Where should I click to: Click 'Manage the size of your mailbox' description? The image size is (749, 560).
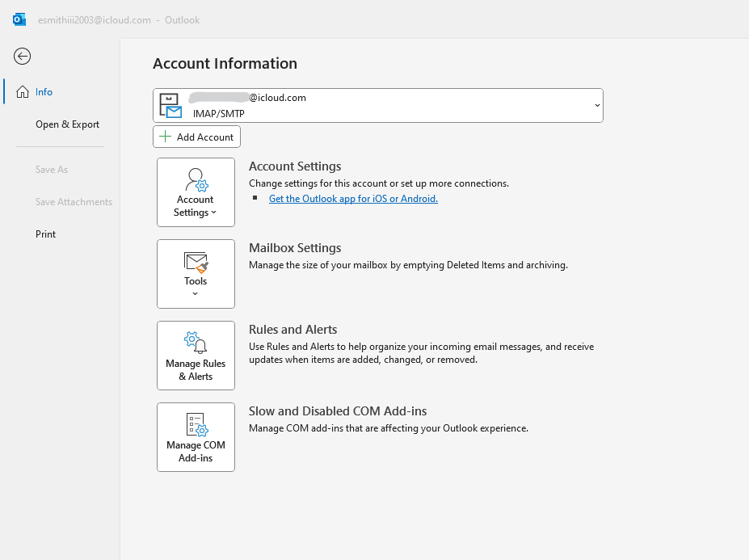(x=408, y=265)
